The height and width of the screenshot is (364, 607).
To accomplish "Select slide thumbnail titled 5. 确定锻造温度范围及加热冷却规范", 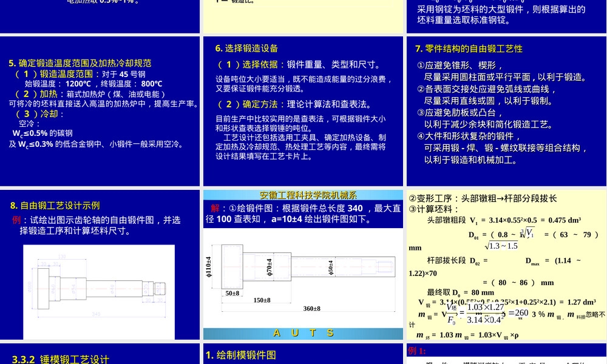I will [x=100, y=111].
